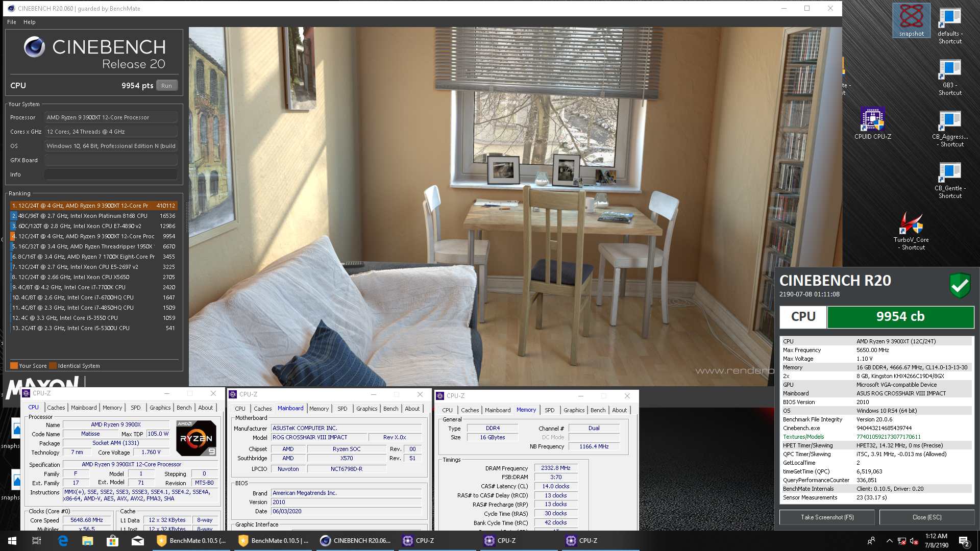Switch to the third CPU-Z taskbar item
The width and height of the screenshot is (980, 551).
[x=600, y=541]
